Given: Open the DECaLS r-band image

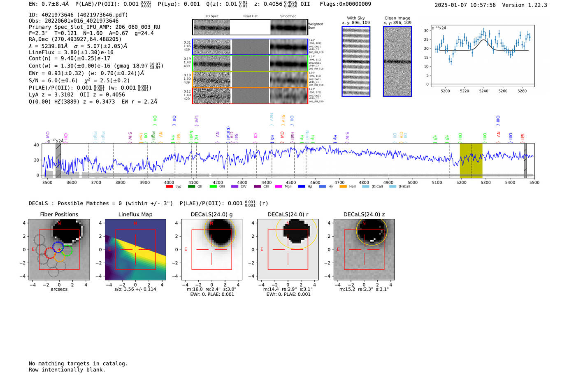Looking at the screenshot, I should coord(288,250).
